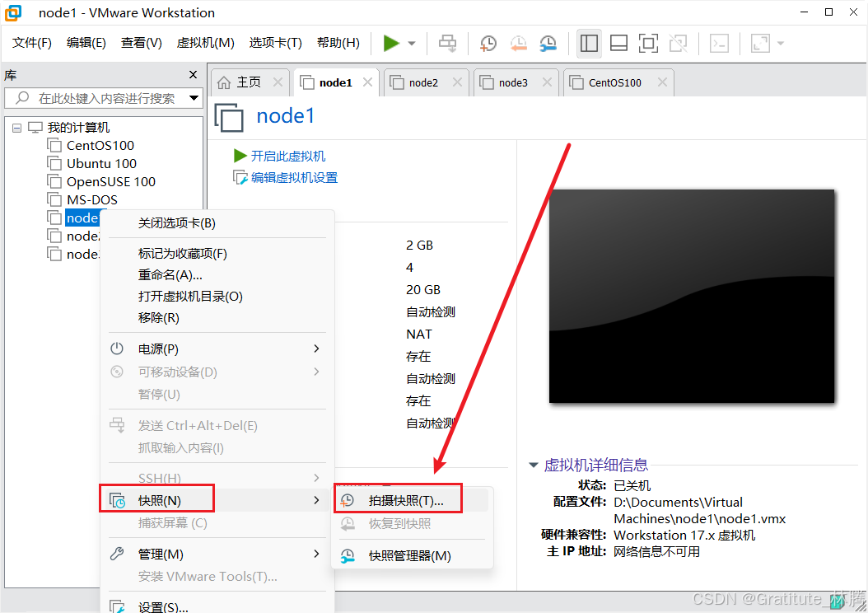
Task: Open the 选项卡(T) menu
Action: [275, 43]
